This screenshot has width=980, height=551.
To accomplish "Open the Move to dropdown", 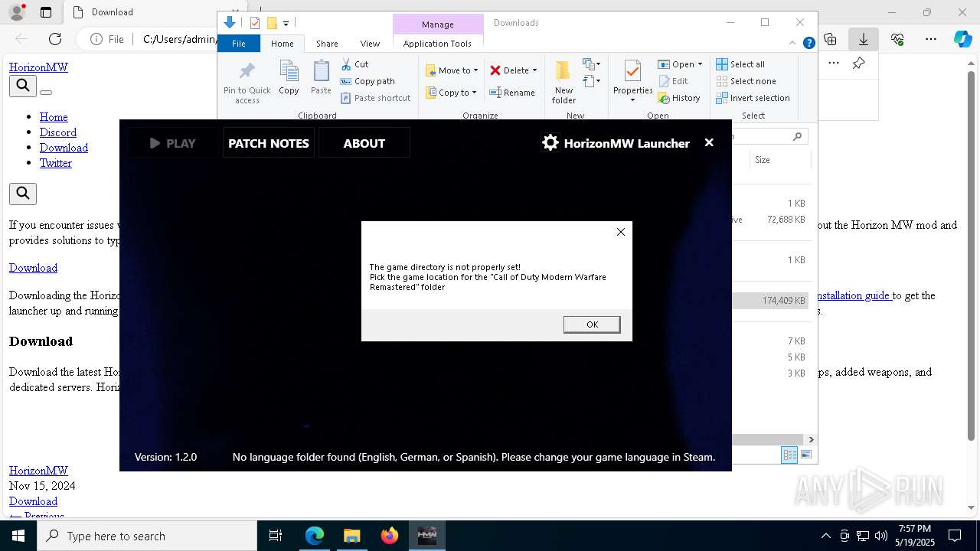I will [x=452, y=70].
